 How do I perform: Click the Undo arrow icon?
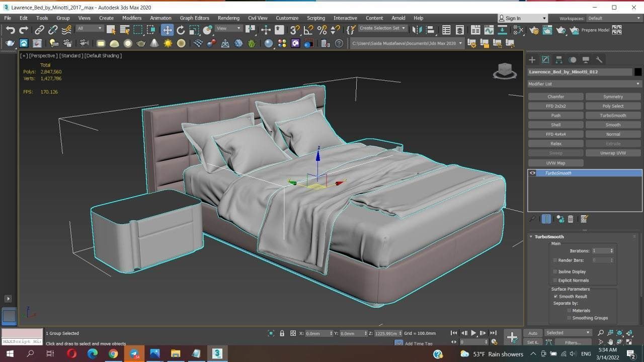click(11, 30)
